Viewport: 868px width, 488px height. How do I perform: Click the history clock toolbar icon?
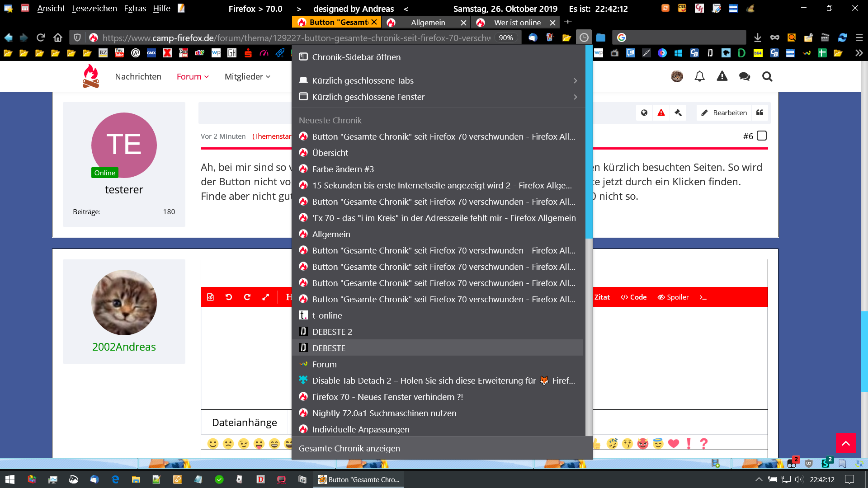[584, 38]
